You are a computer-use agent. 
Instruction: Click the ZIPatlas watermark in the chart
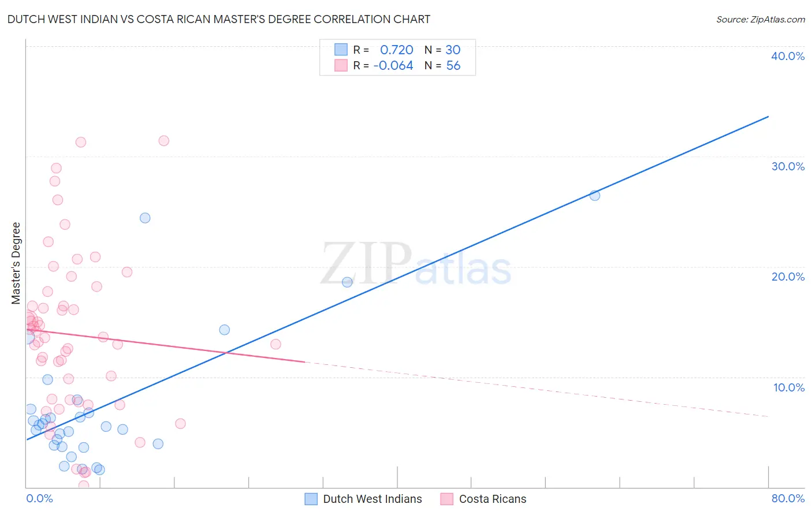[x=416, y=264]
